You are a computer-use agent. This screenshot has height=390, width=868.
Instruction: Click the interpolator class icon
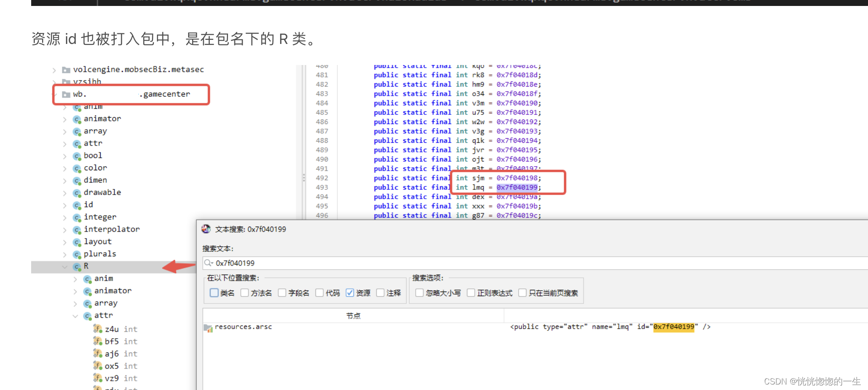tap(77, 230)
